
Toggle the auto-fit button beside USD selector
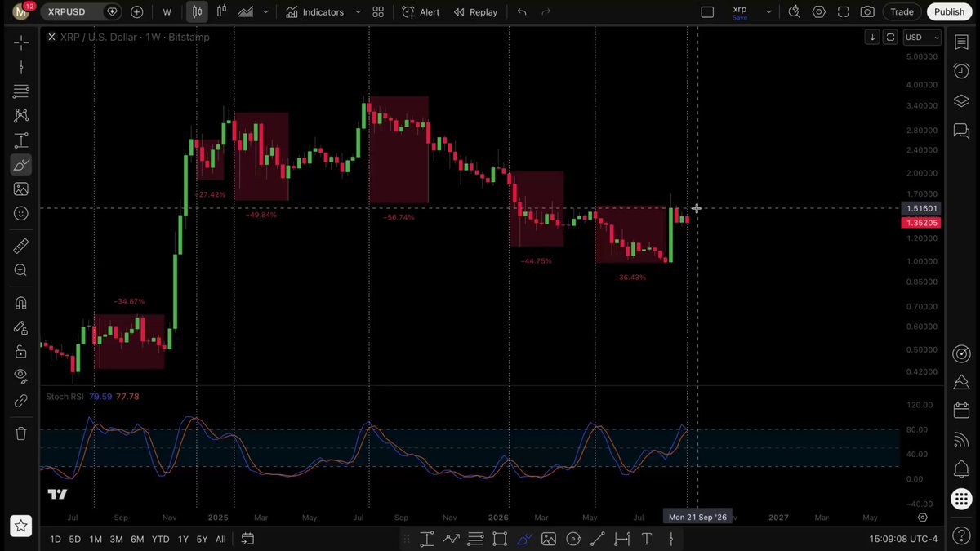coord(890,37)
